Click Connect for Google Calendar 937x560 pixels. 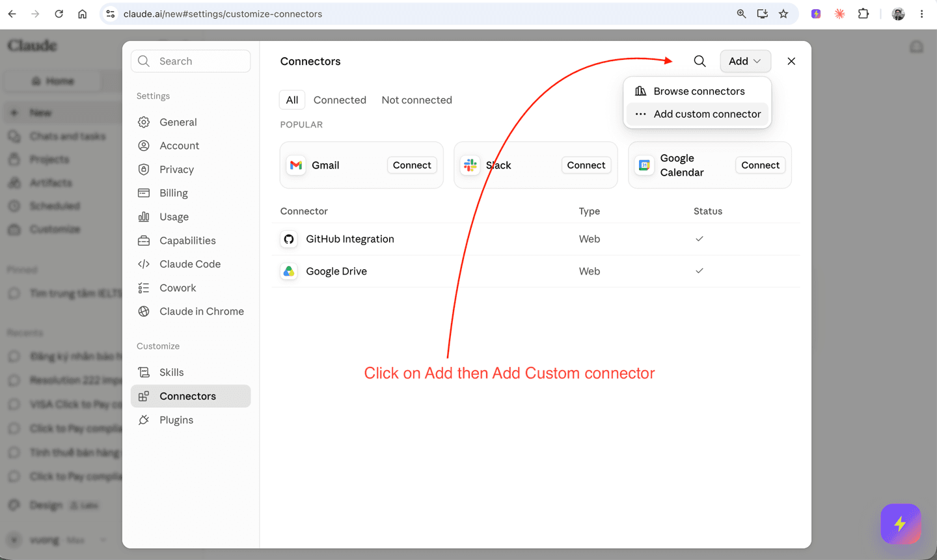760,165
